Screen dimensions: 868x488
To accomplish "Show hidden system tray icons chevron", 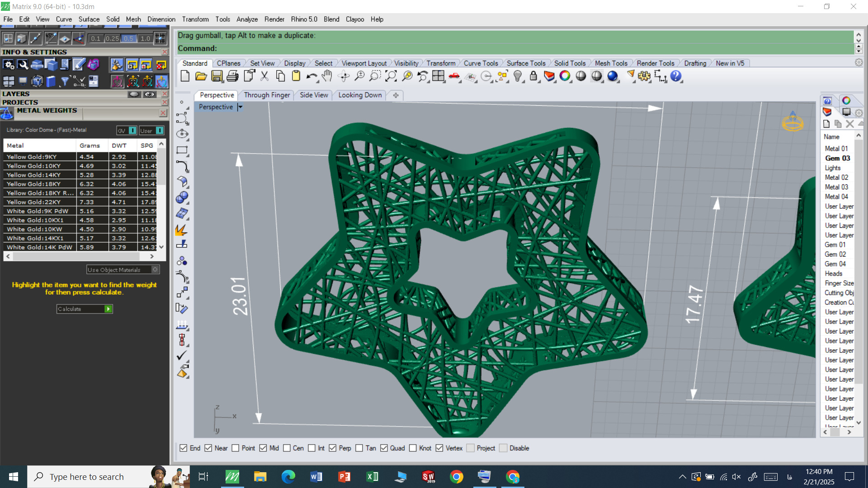I will point(683,477).
